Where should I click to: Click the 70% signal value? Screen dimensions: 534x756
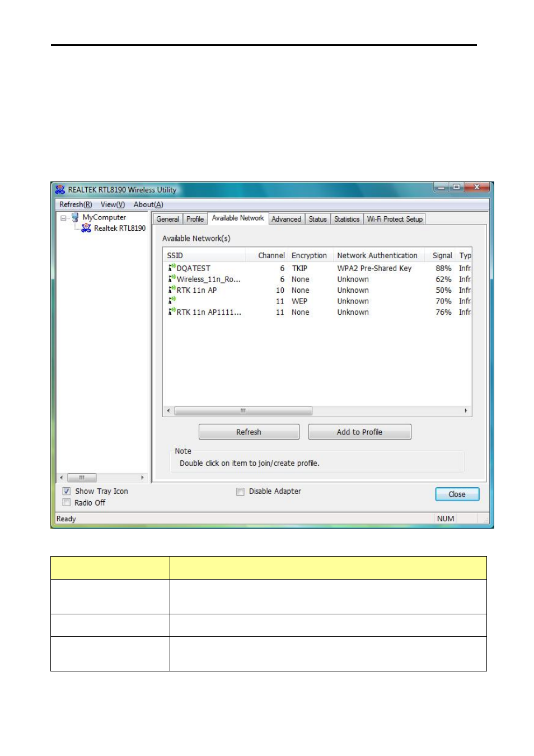pyautogui.click(x=443, y=301)
